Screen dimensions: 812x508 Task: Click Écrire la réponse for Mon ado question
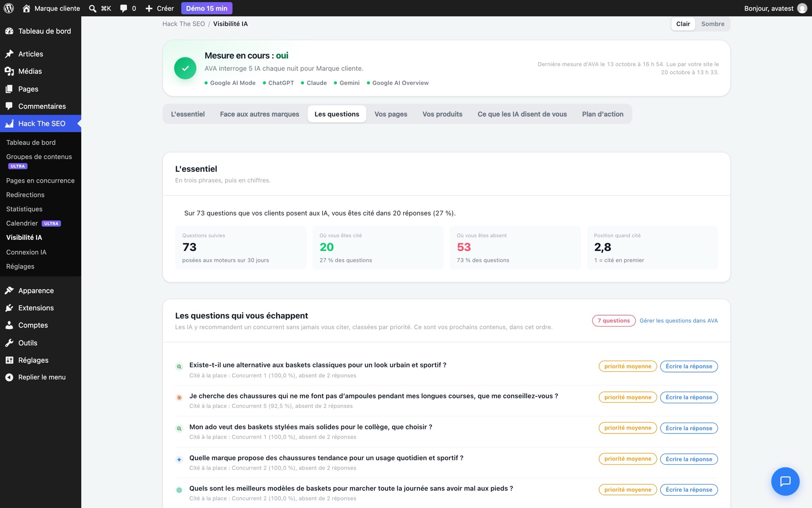[x=689, y=428]
